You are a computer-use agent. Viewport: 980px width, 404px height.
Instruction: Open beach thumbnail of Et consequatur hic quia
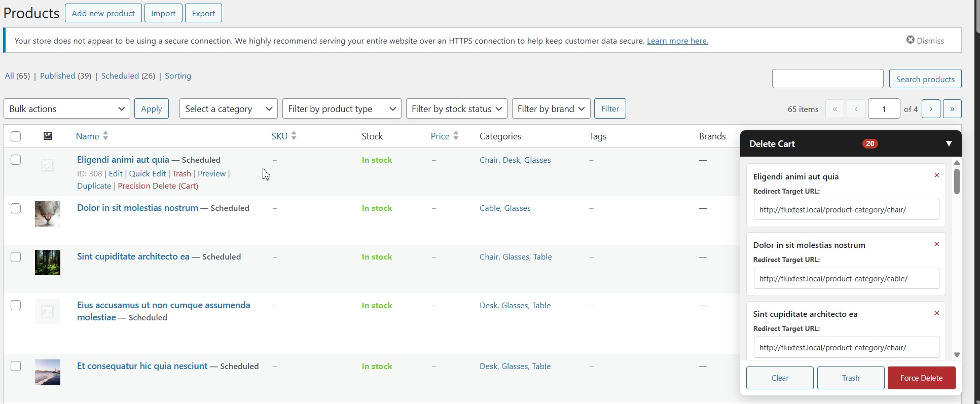48,372
